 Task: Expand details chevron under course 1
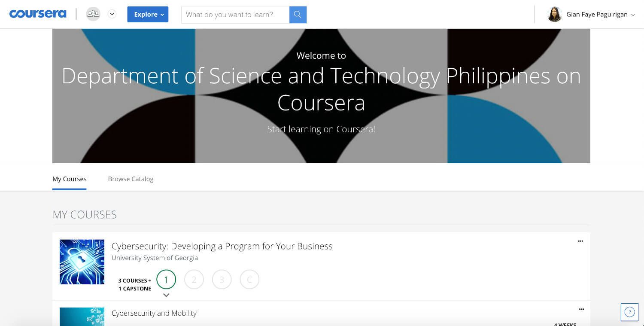click(x=166, y=295)
